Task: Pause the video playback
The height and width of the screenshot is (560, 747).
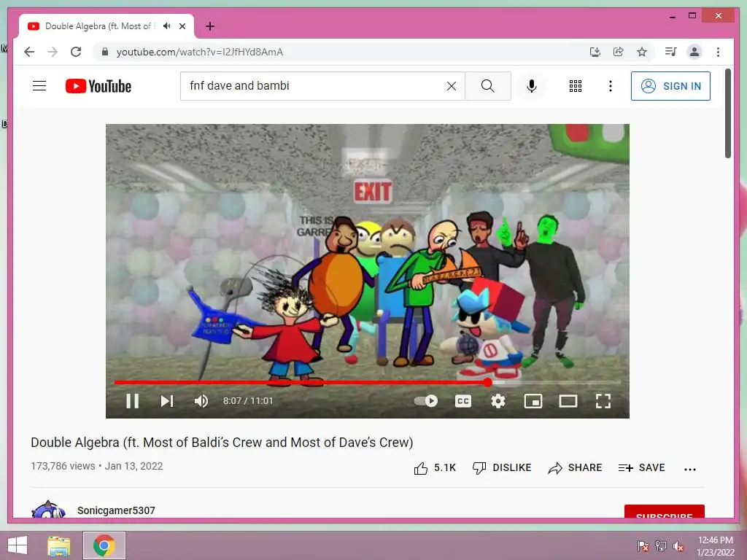Action: click(x=133, y=401)
